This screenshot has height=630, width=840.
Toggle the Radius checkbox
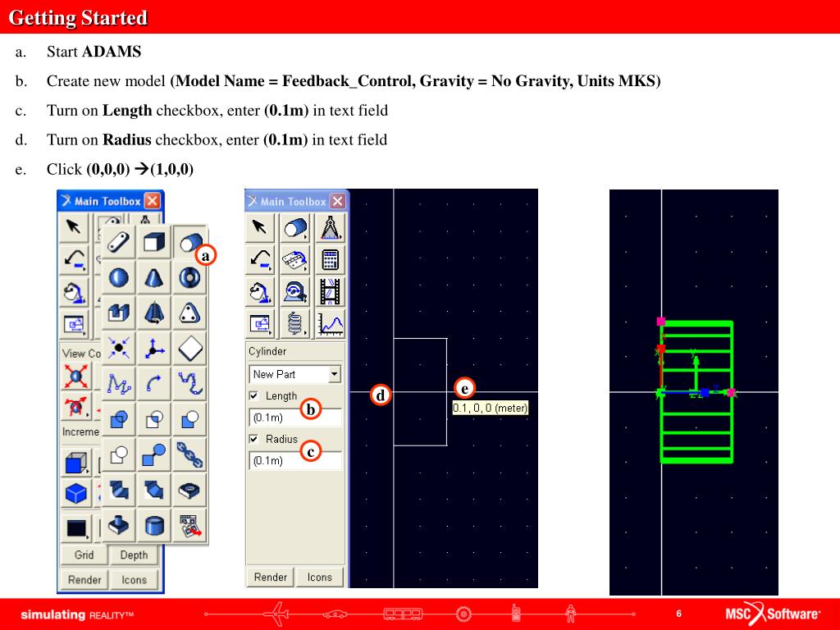pyautogui.click(x=254, y=440)
